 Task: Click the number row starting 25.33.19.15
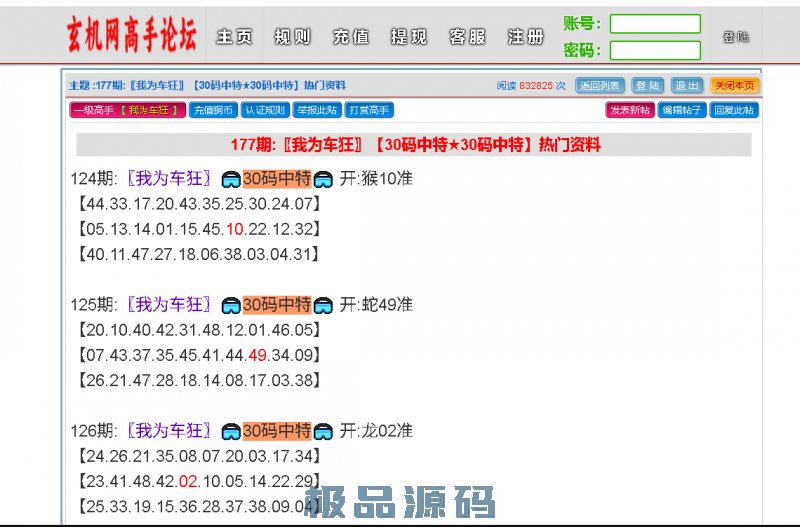tap(199, 506)
